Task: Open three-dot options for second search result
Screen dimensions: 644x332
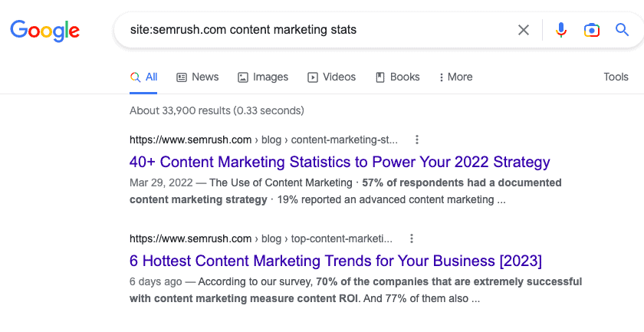Action: coord(412,238)
